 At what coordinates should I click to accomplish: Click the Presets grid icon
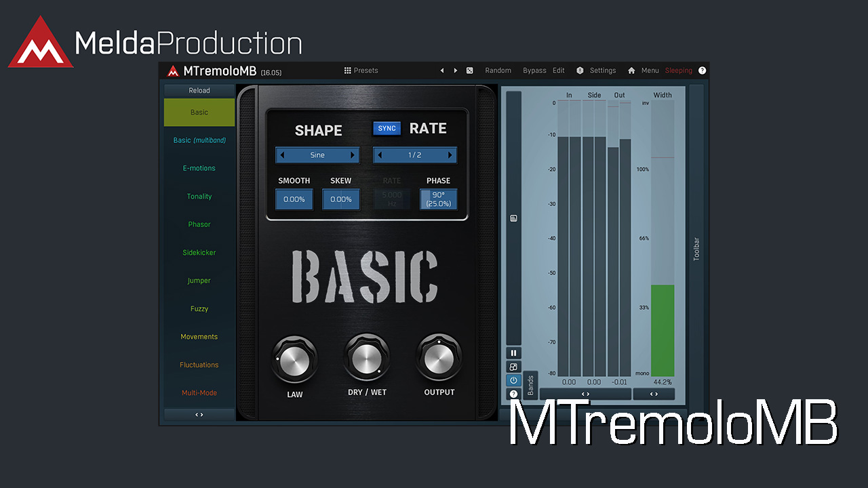(x=348, y=70)
